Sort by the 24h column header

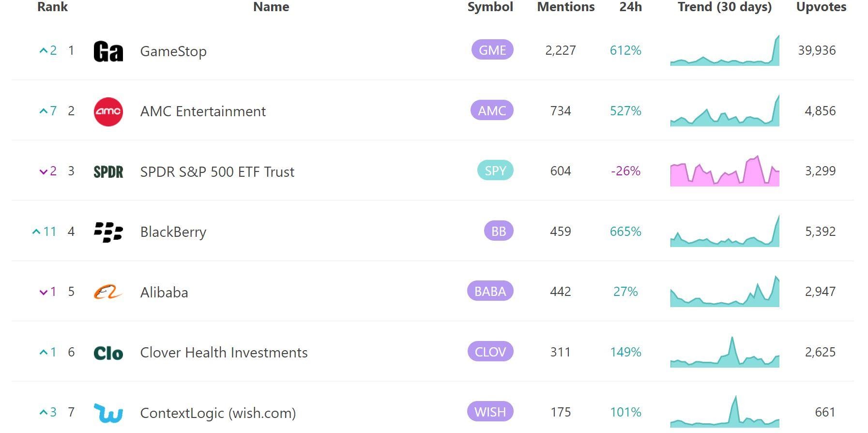pyautogui.click(x=631, y=7)
